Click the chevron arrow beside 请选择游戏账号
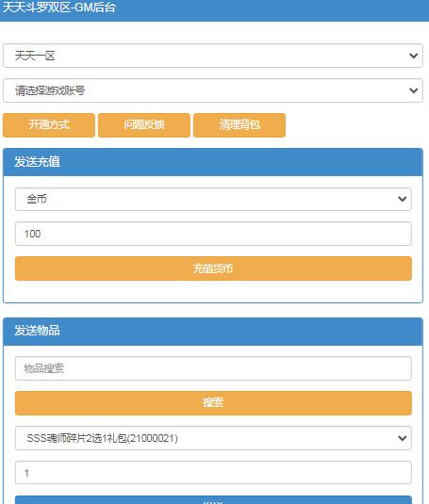Viewport: 429px width, 504px height. [x=413, y=90]
